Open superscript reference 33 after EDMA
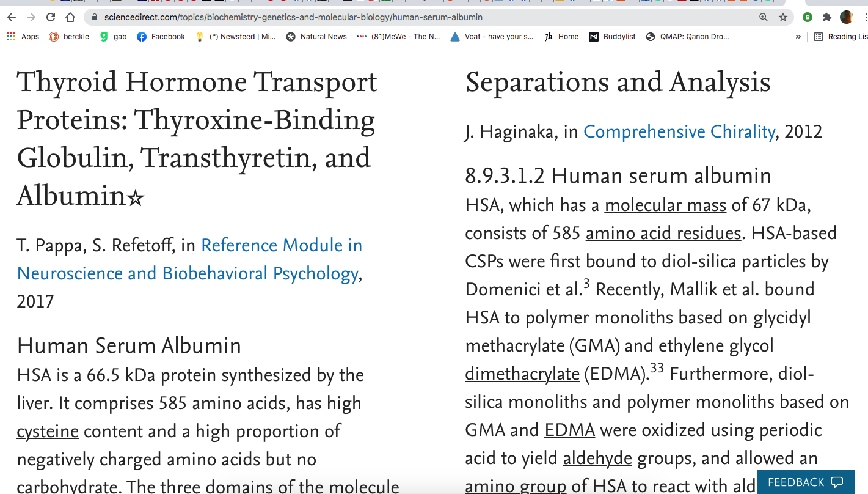The width and height of the screenshot is (868, 494). [x=657, y=368]
